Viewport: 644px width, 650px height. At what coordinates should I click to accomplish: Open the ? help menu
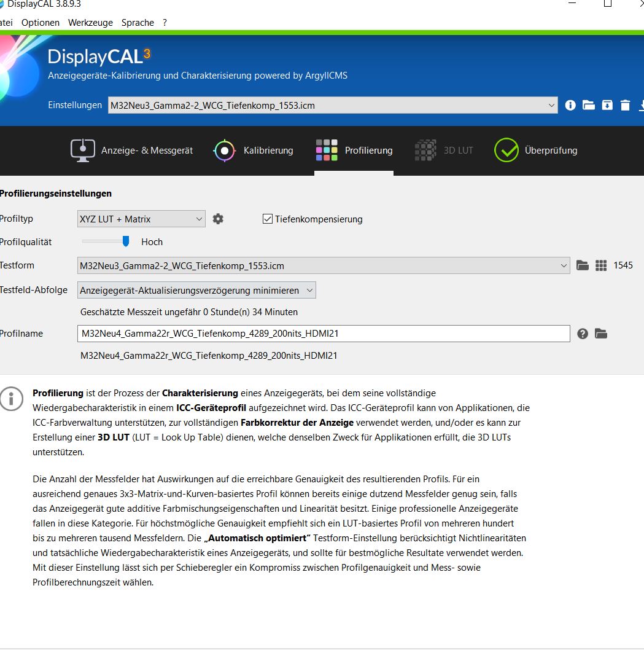[165, 23]
